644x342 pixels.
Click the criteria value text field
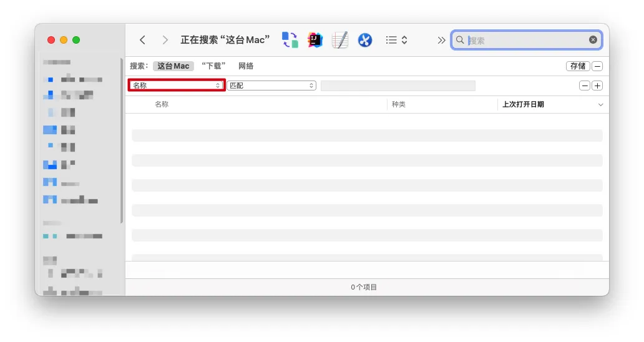point(398,85)
